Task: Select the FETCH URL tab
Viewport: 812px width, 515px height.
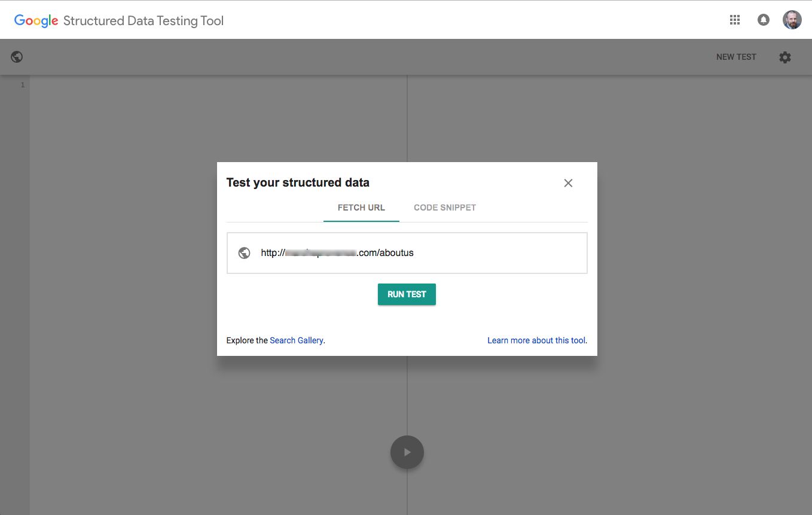Action: coord(361,208)
